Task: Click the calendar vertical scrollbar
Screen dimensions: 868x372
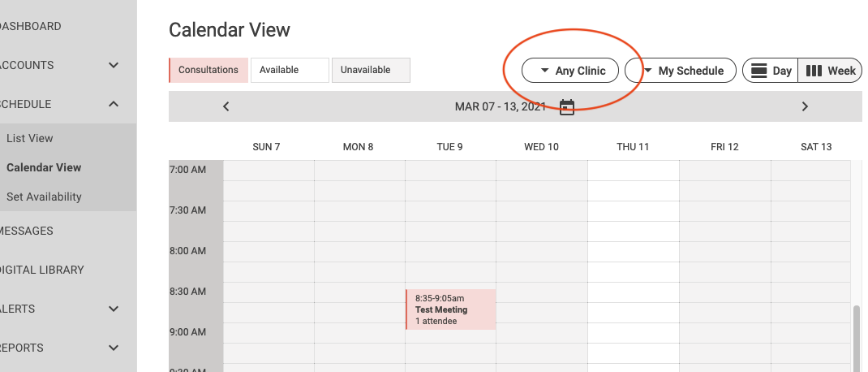Action: coord(857,337)
